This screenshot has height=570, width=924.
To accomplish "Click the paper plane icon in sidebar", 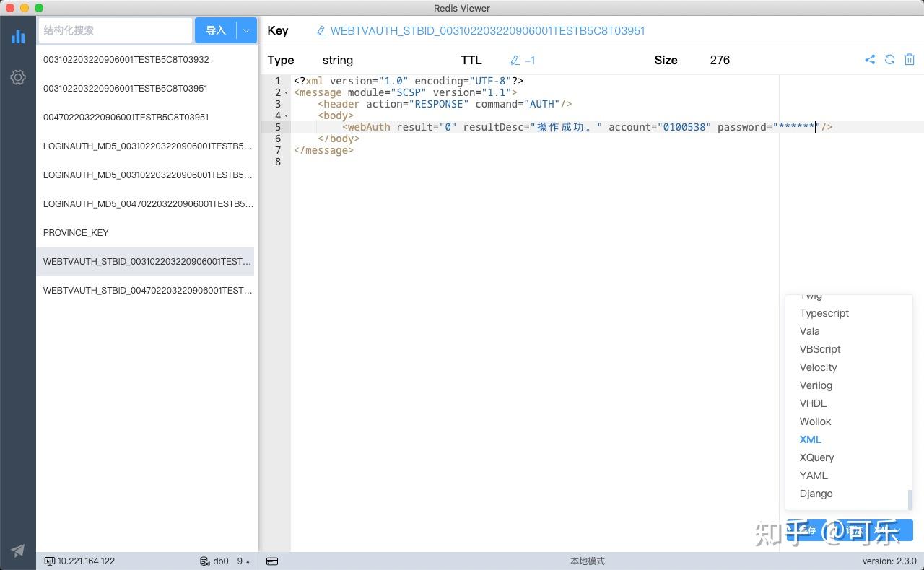I will (x=17, y=550).
